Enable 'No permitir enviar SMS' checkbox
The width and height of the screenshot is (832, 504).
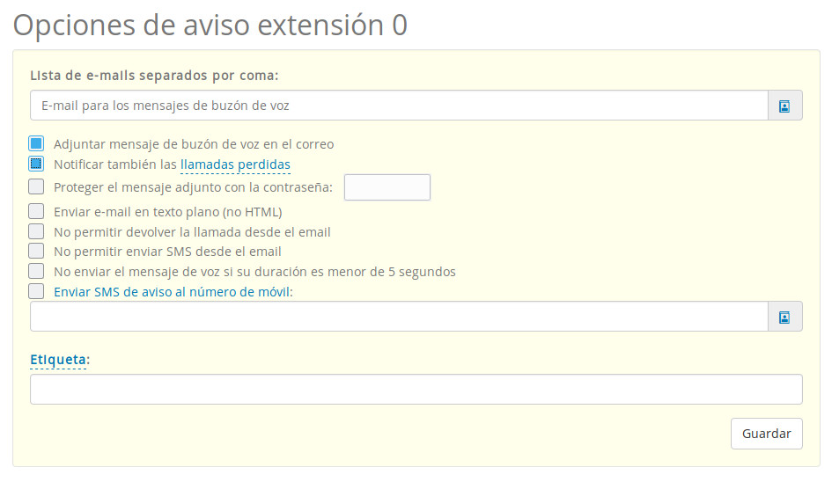(x=36, y=251)
